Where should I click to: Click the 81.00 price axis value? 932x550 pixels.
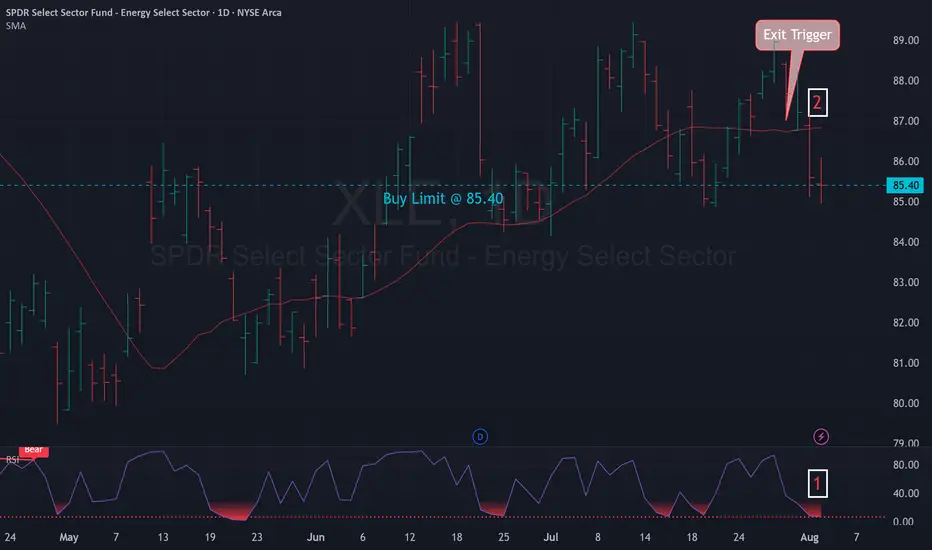[x=905, y=363]
